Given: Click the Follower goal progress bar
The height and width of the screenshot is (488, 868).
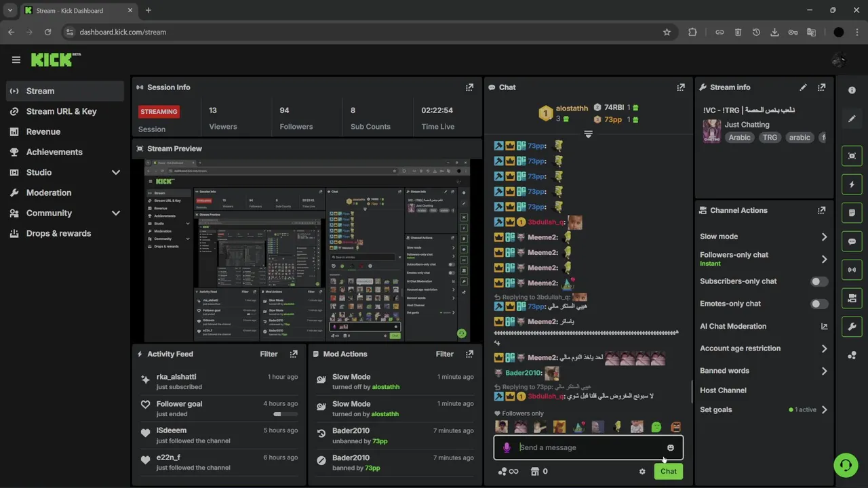Looking at the screenshot, I should pos(285,414).
